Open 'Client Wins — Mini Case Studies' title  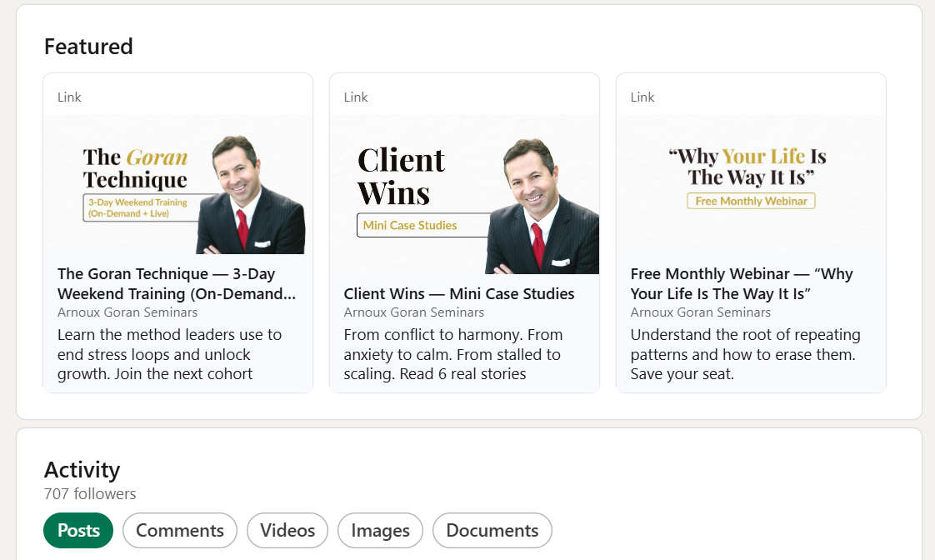tap(459, 294)
